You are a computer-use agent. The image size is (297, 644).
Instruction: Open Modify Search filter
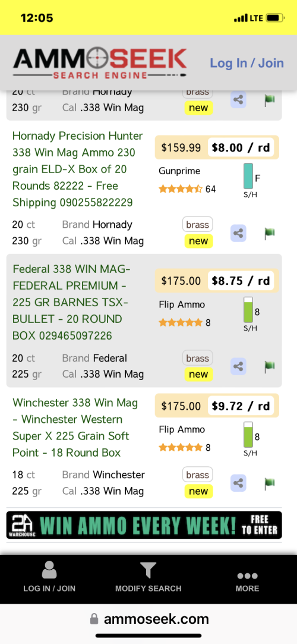click(x=148, y=577)
